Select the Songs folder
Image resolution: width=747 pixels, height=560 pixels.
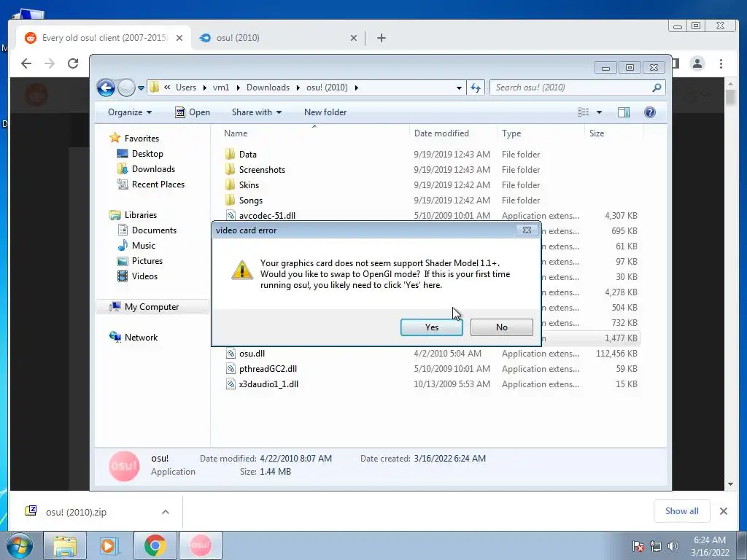(251, 201)
